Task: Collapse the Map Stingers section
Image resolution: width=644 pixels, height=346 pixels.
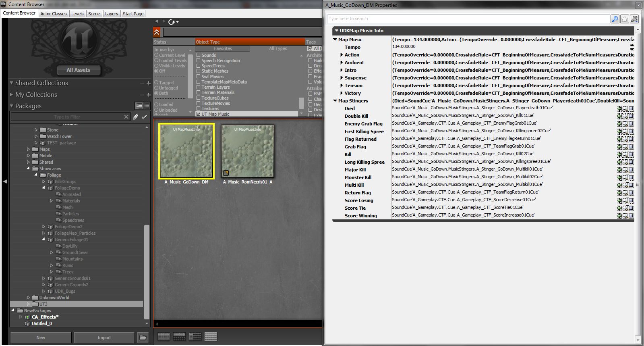Action: click(x=335, y=101)
